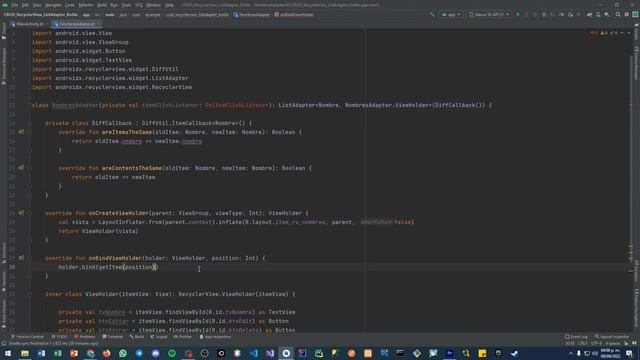Open the Project tool window in left sidebar
Screen dimensions: 640x360
tap(4, 31)
